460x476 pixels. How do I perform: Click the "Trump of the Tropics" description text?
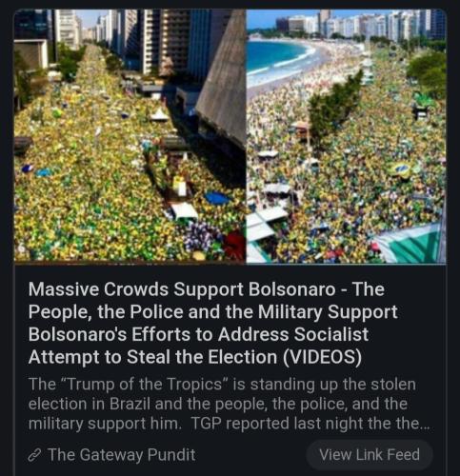(229, 404)
